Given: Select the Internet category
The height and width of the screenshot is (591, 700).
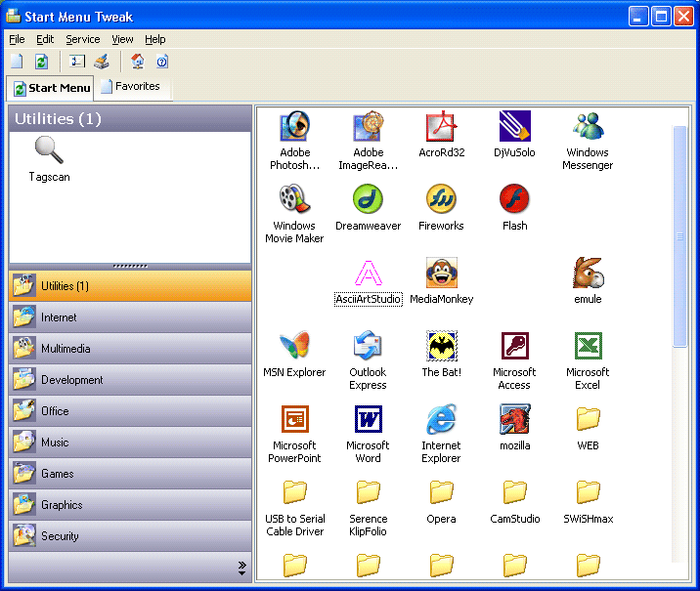Looking at the screenshot, I should tap(130, 317).
